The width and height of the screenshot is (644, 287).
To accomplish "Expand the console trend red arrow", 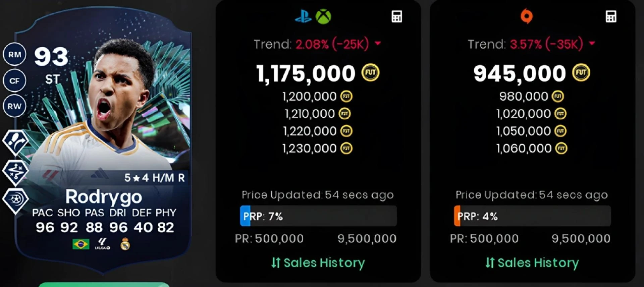I will [x=378, y=43].
